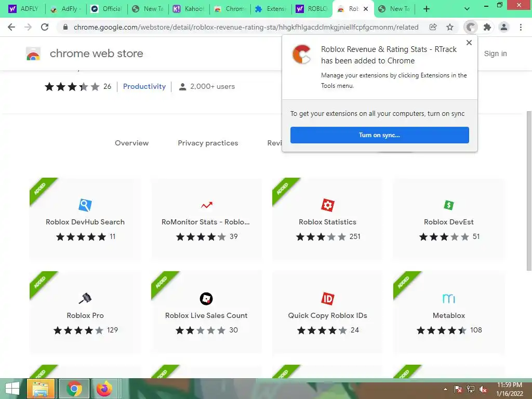Open the Roblox Pro hammer icon
Screen dimensions: 532x399
click(x=85, y=299)
